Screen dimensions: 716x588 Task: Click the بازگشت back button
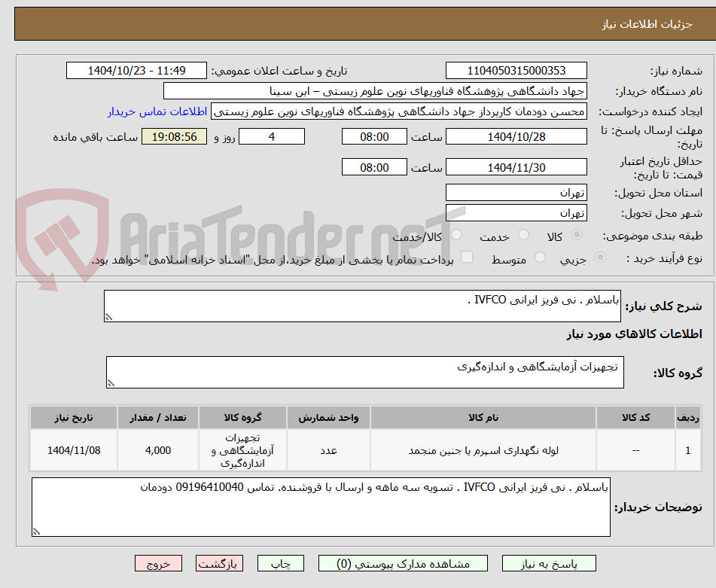(x=219, y=563)
